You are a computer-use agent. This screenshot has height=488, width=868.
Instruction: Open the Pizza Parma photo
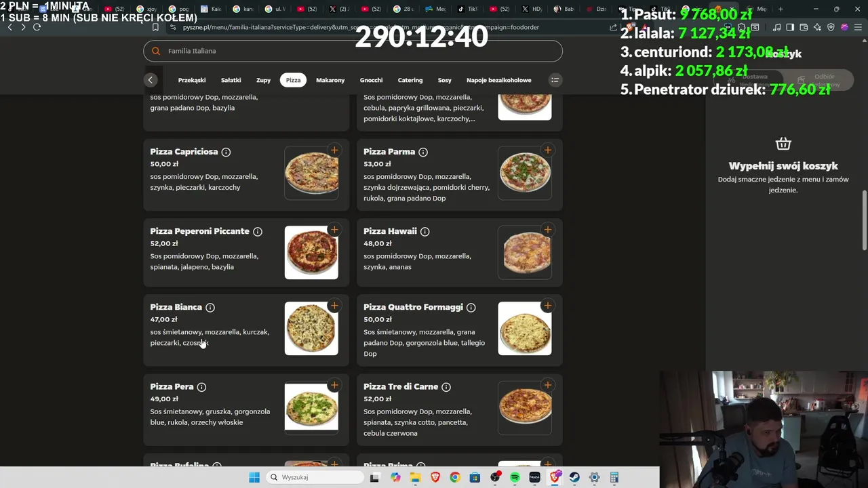(x=525, y=173)
